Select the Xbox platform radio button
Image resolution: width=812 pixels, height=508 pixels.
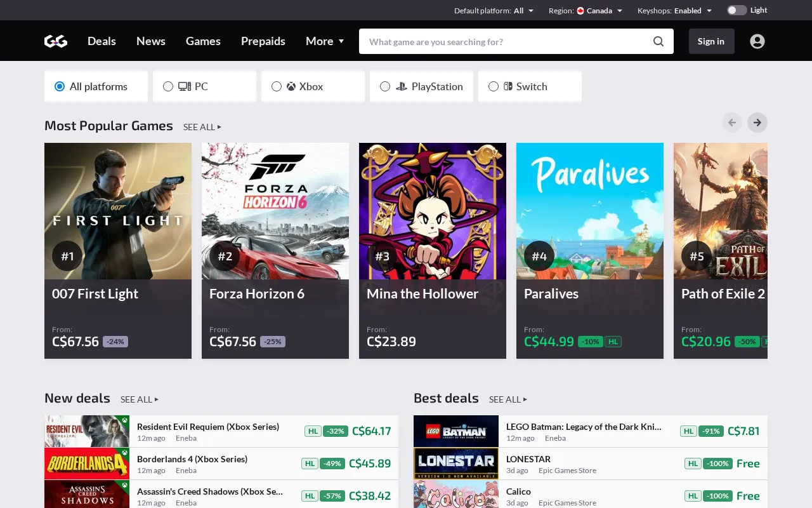pyautogui.click(x=277, y=86)
